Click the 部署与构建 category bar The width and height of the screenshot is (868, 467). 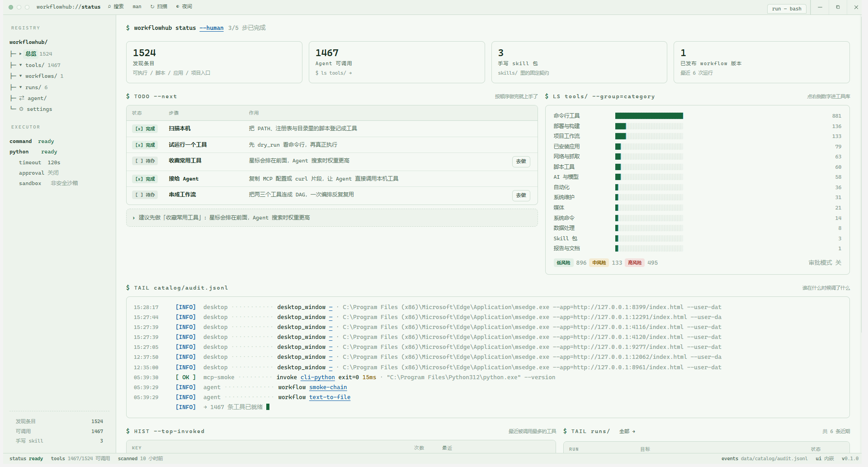649,126
